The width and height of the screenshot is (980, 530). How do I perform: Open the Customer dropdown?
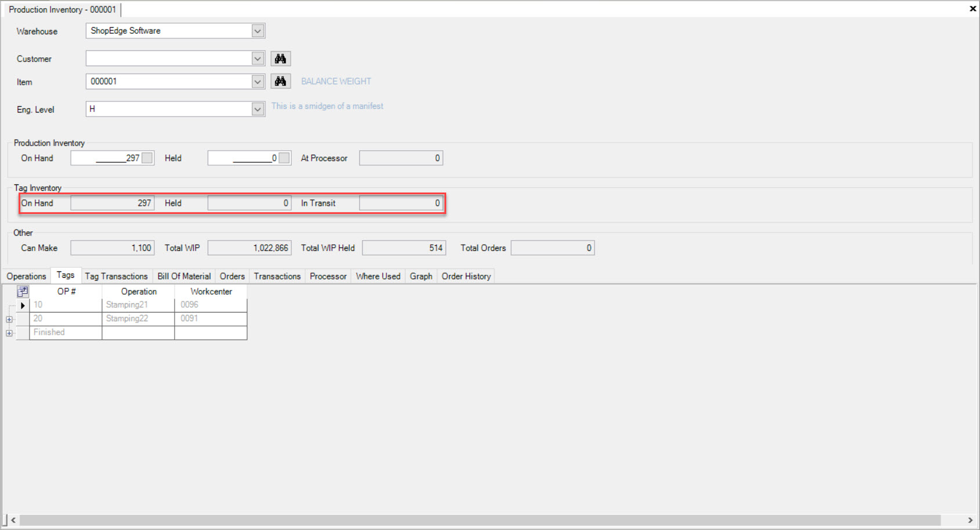(258, 59)
